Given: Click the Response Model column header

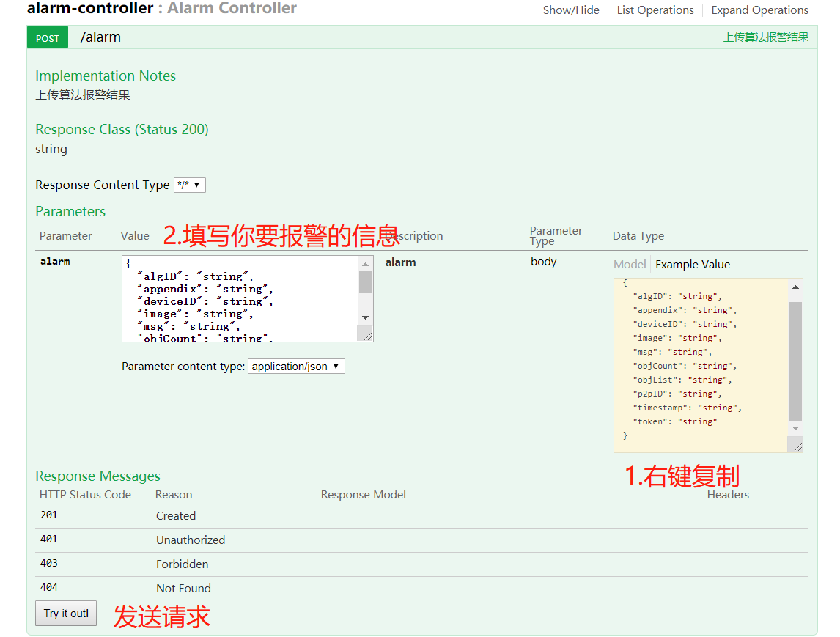Looking at the screenshot, I should pos(364,495).
